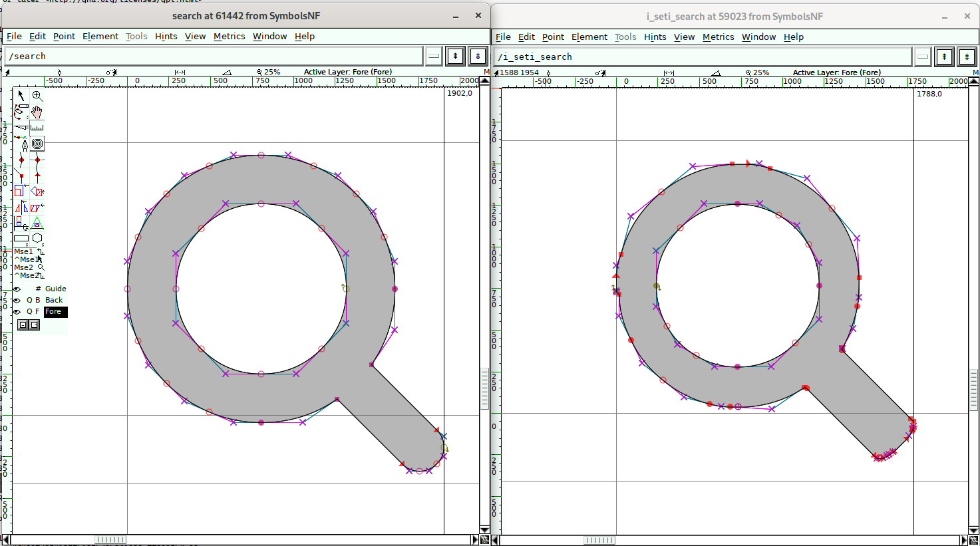The image size is (980, 546).
Task: Toggle visibility of the Back layer
Action: (x=17, y=300)
